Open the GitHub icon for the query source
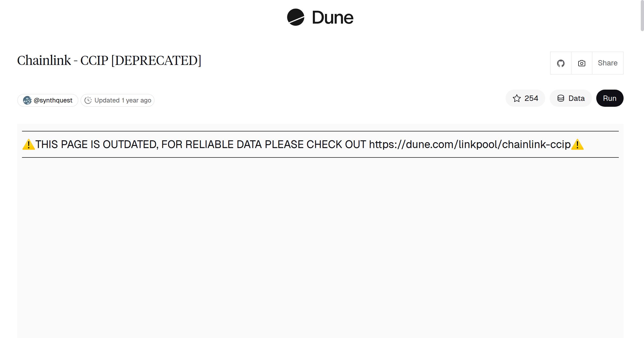 pyautogui.click(x=561, y=63)
